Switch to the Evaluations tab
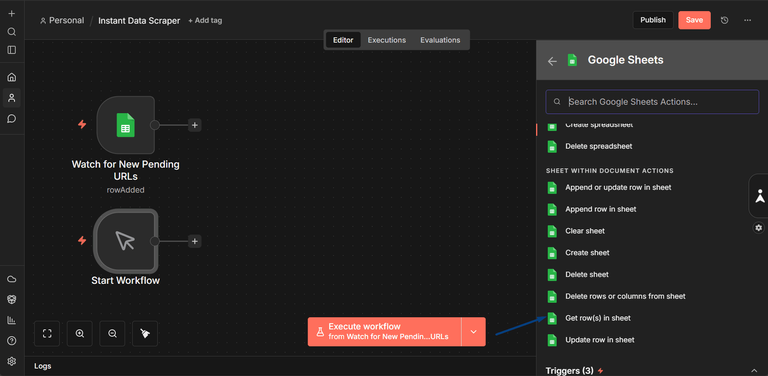768x376 pixels. [440, 40]
